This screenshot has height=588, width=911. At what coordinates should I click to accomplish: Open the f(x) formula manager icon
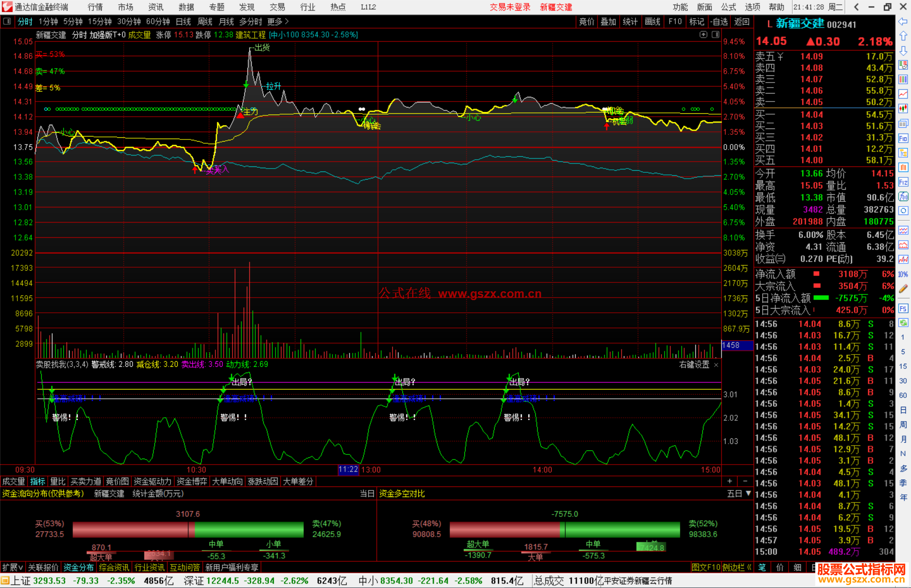[903, 196]
